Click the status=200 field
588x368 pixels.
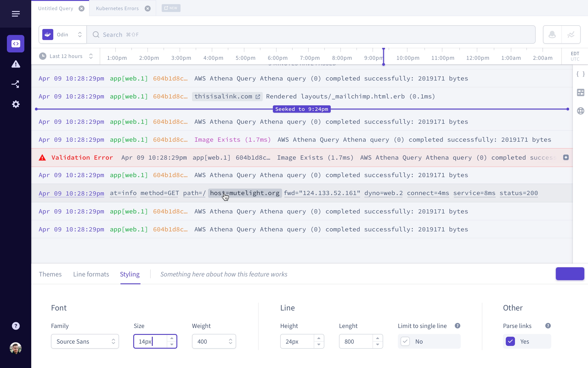click(x=519, y=193)
